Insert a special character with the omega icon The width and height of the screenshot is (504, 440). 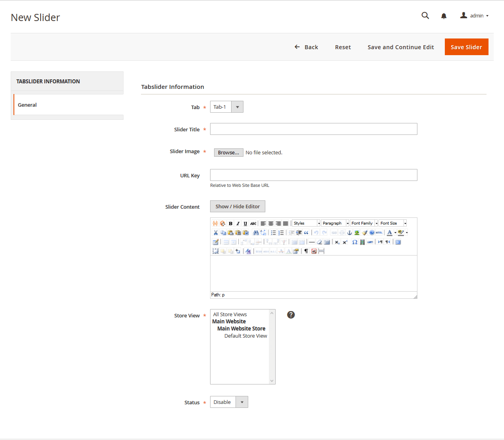click(355, 242)
